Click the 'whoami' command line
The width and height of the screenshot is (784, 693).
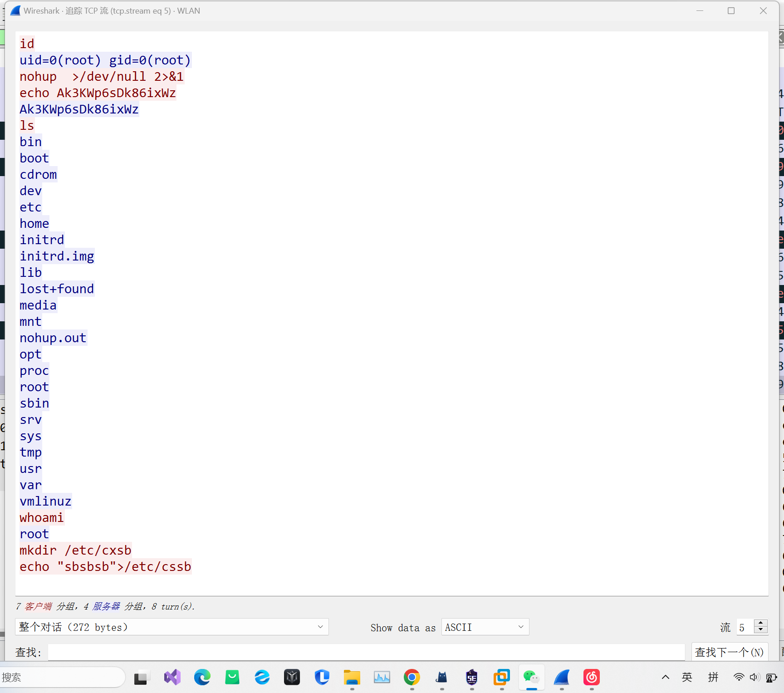(42, 517)
